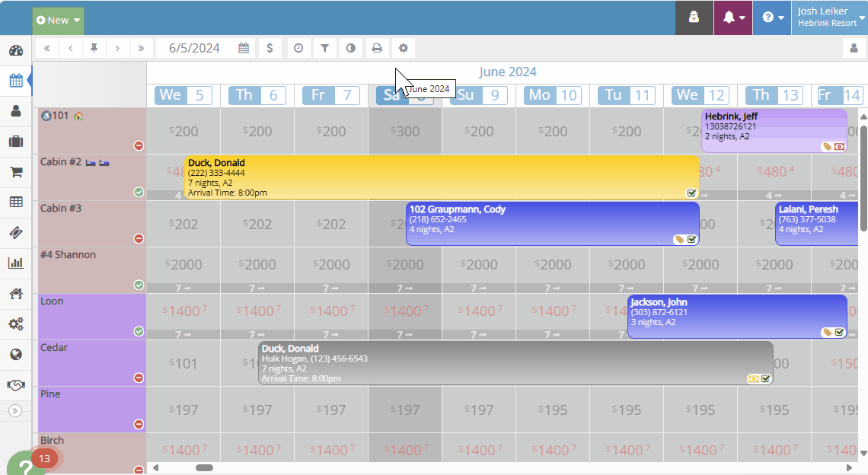Open the toolbar settings gear icon
This screenshot has height=475, width=868.
tap(403, 48)
